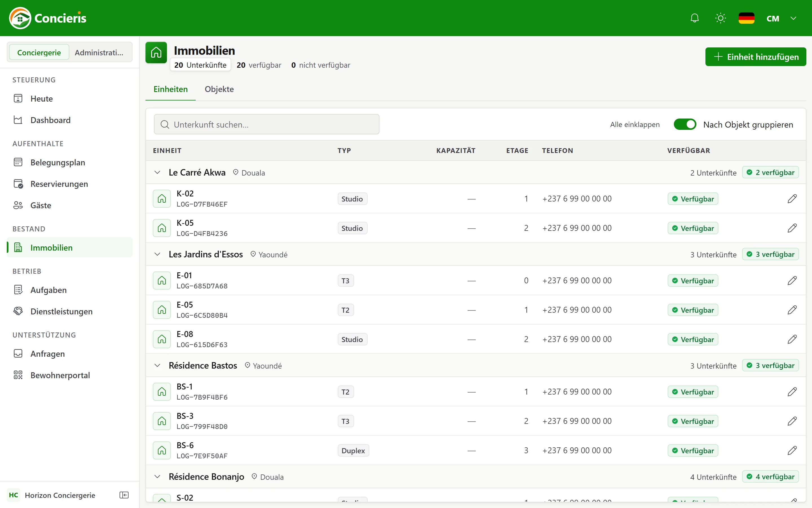Viewport: 812px width, 508px height.
Task: Collapse the Résidence Bastos group
Action: (157, 365)
